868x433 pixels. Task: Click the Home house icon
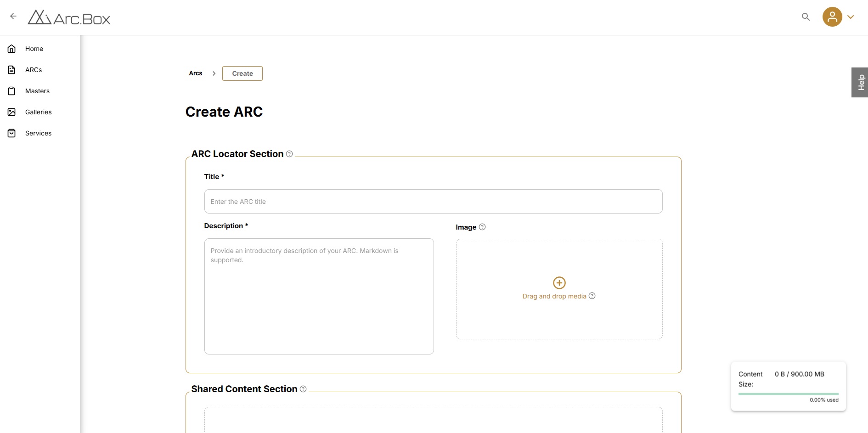(12, 49)
